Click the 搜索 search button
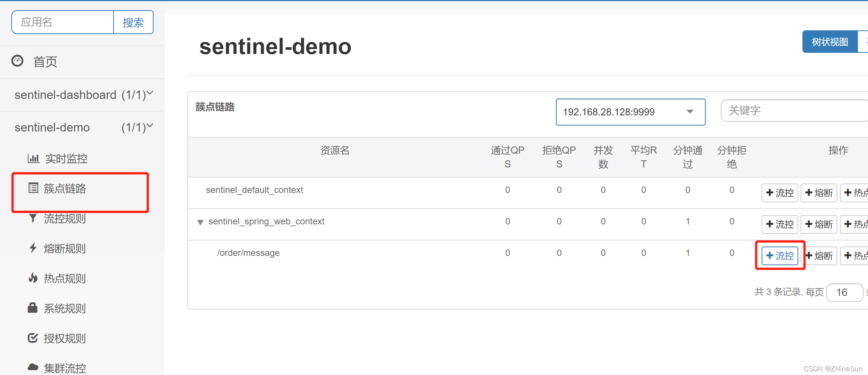Image resolution: width=868 pixels, height=375 pixels. click(x=133, y=22)
